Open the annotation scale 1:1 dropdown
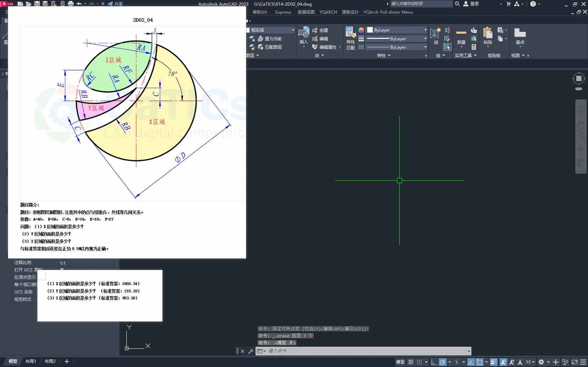The height and width of the screenshot is (367, 588). click(530, 362)
